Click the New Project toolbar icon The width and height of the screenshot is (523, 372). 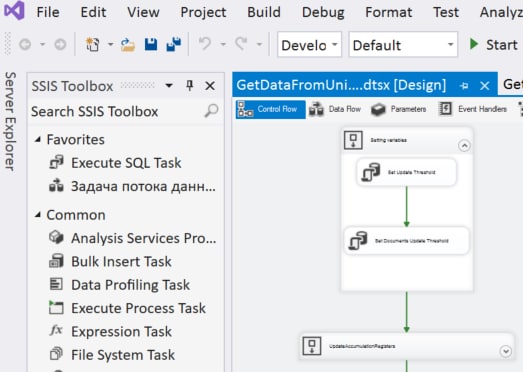[x=92, y=45]
